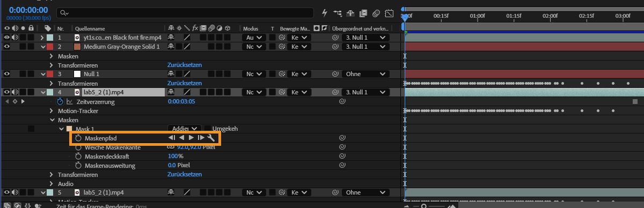Click graph icon beside Zeitverzerrung

pyautogui.click(x=70, y=101)
